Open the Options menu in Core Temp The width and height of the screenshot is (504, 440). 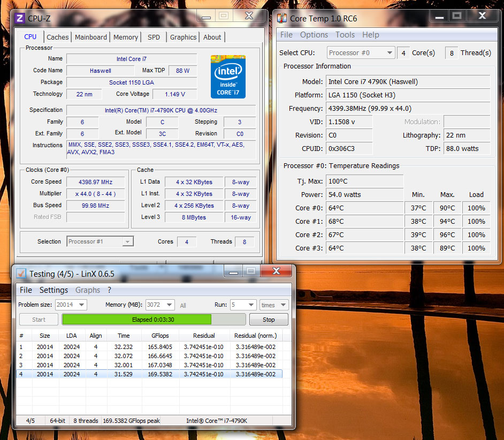click(314, 35)
